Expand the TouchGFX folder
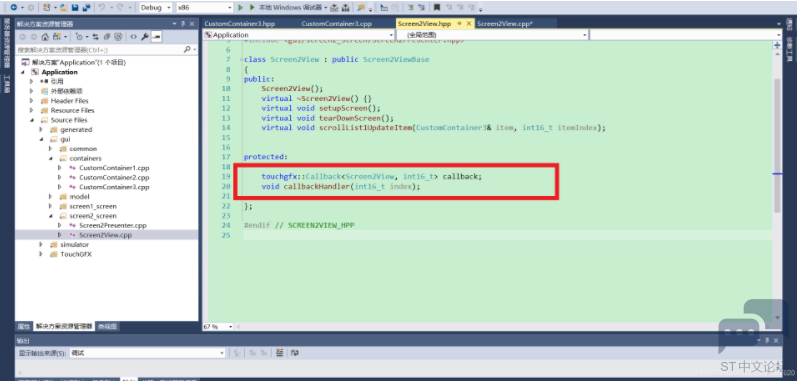The height and width of the screenshot is (382, 797). 41,254
